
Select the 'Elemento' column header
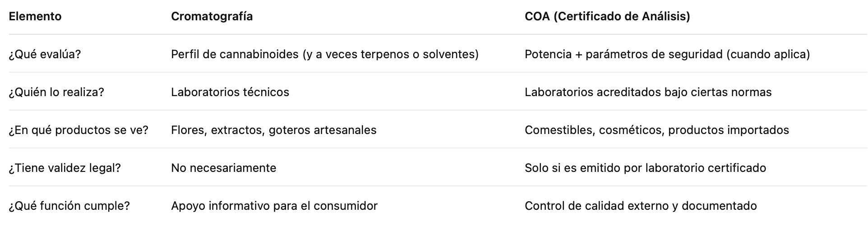coord(35,16)
